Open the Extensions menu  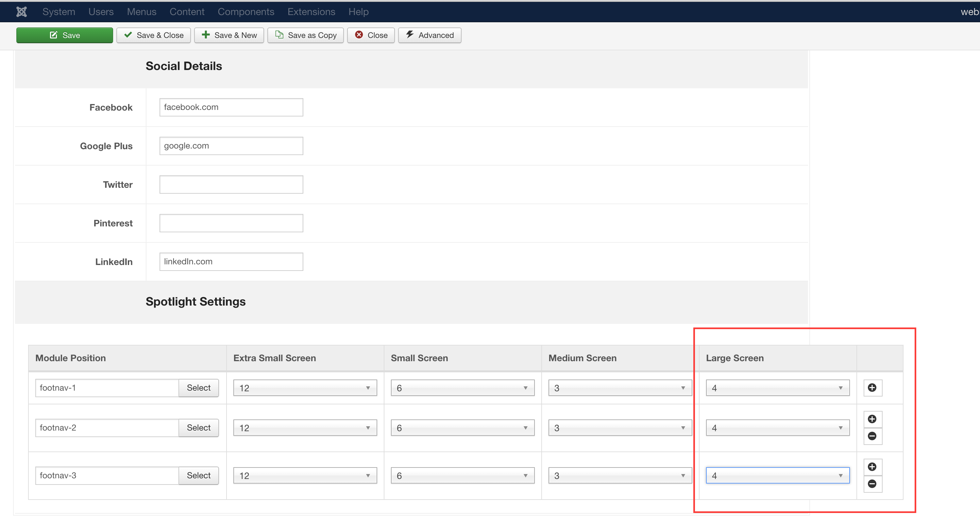coord(311,12)
